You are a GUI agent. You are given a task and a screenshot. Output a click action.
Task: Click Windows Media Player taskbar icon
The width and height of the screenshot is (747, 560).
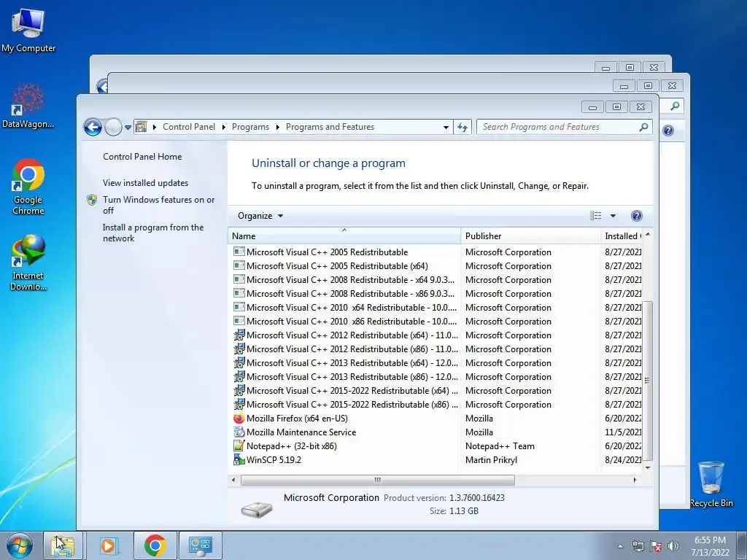108,545
